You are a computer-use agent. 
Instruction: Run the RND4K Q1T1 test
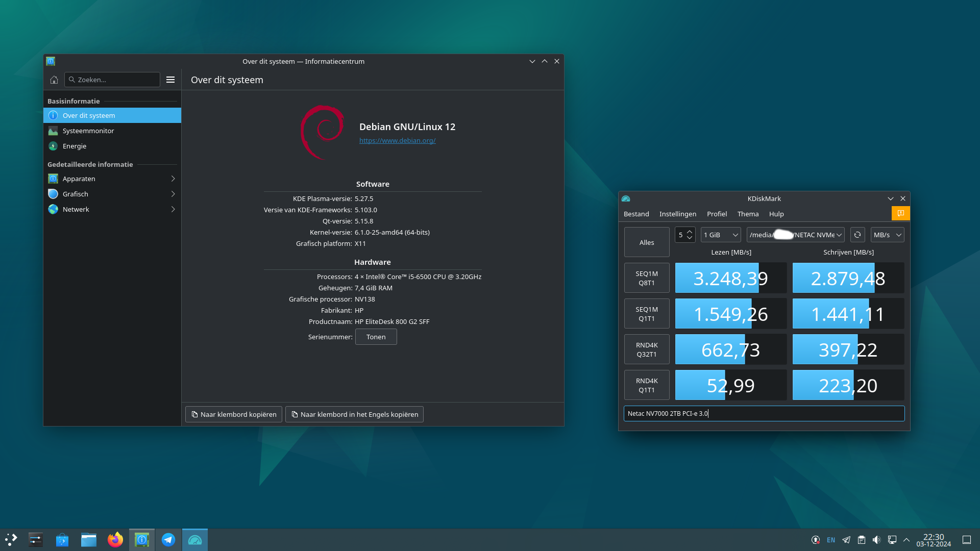647,385
